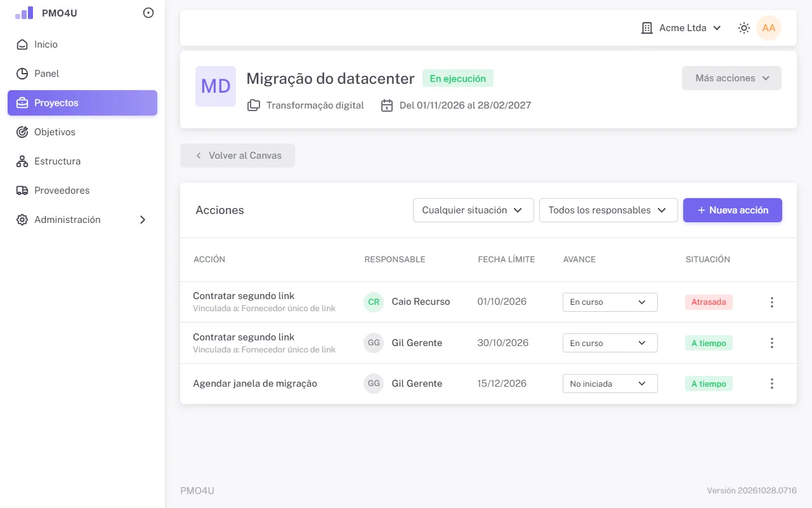Go back with Volver al Canvas

pos(238,156)
